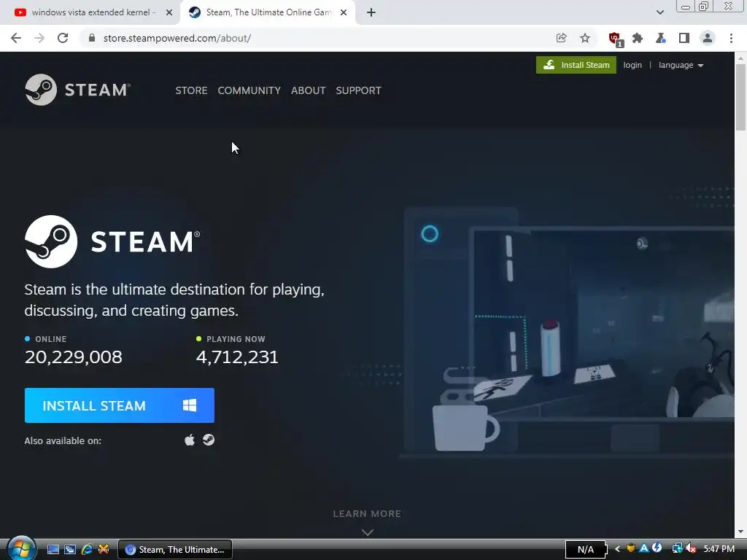Expand the chevron below LEARN MORE
Screen dimensions: 747x560
(x=368, y=532)
